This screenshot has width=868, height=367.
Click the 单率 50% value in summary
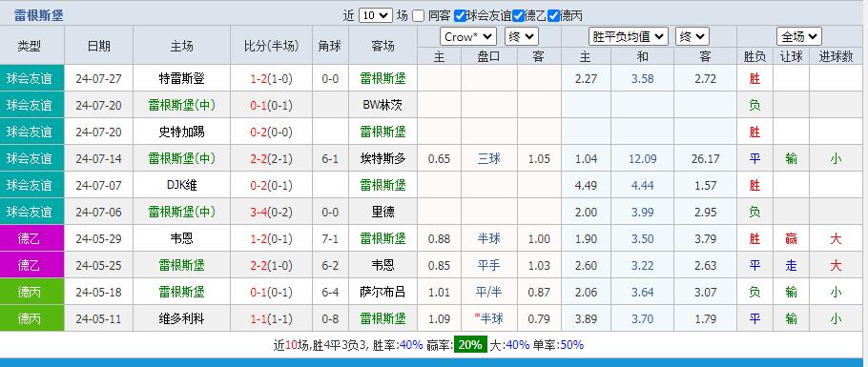click(x=571, y=345)
